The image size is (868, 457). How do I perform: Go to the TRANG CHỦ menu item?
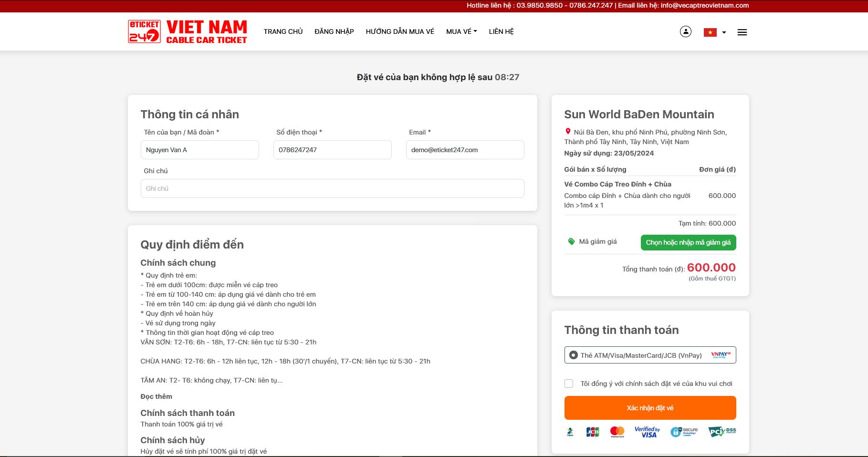283,31
